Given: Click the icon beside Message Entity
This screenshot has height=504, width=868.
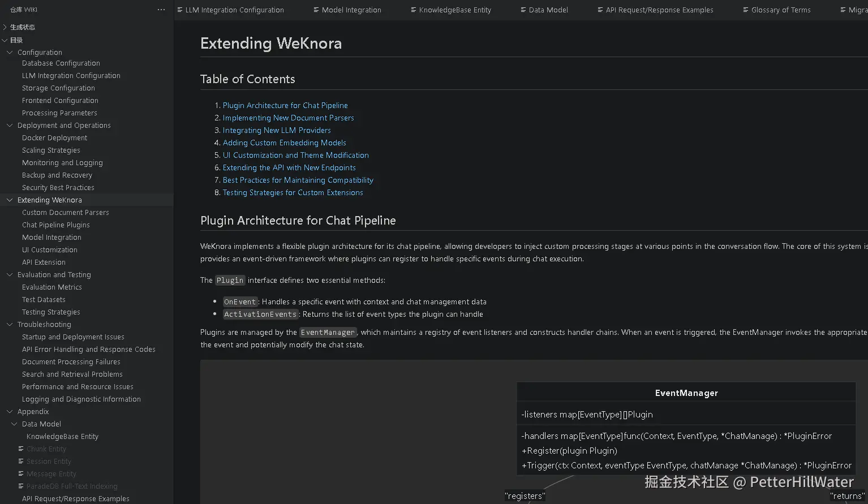Looking at the screenshot, I should (21, 473).
